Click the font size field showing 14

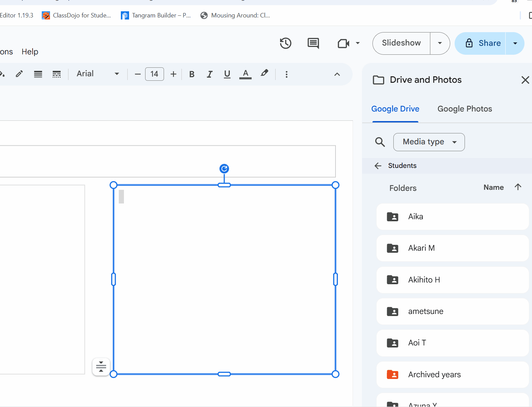tap(154, 74)
